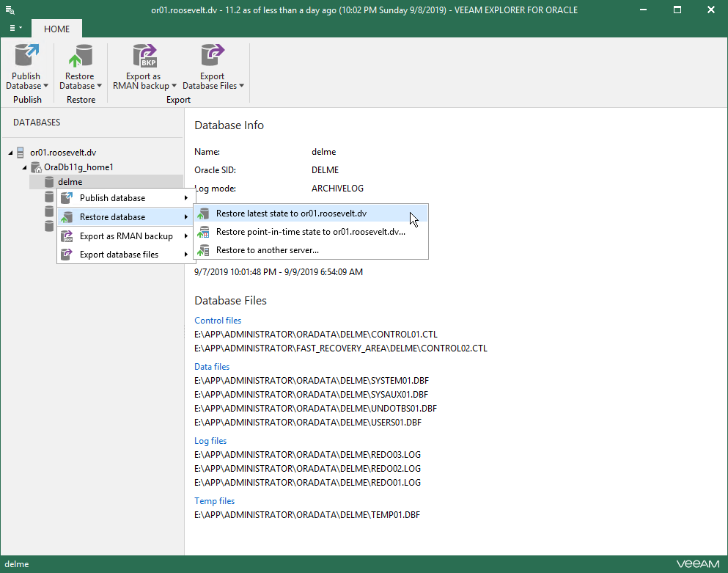Click the Control files heading link
The height and width of the screenshot is (573, 728).
point(218,321)
